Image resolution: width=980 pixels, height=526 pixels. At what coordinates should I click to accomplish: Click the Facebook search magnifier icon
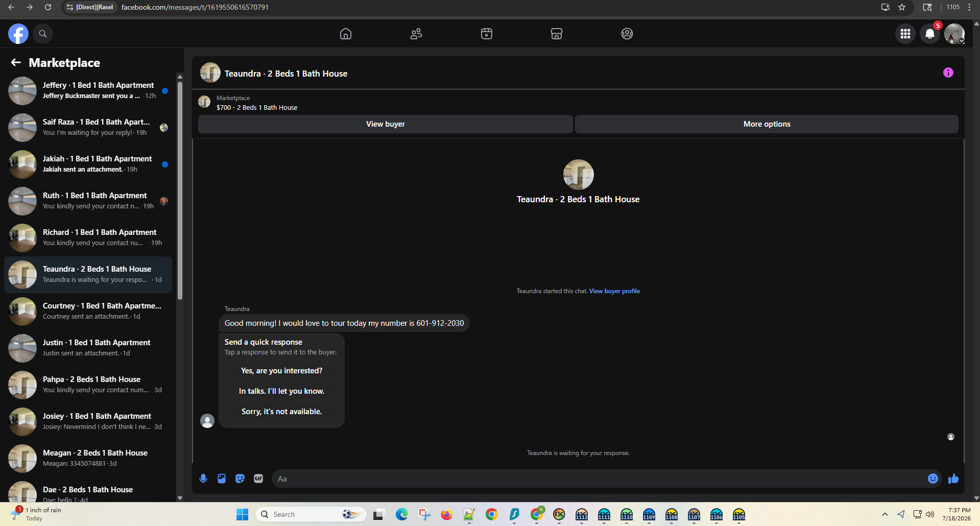click(43, 34)
